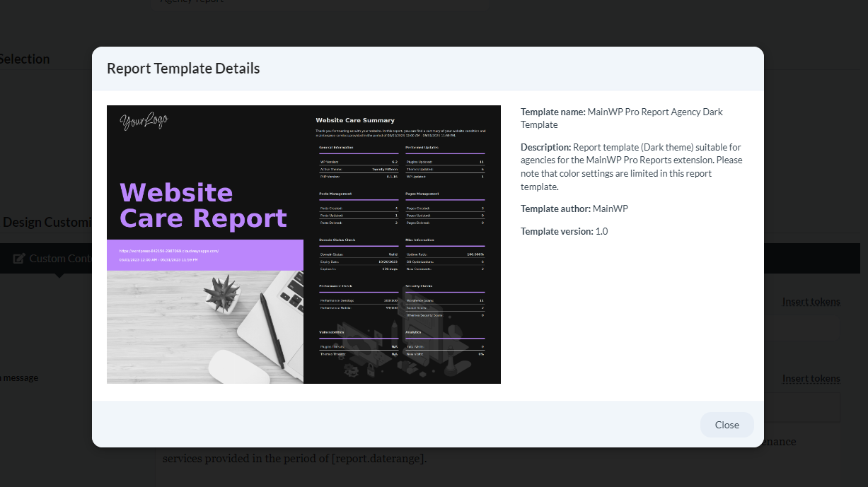Click the Website Care Report heading in preview

coord(203,205)
